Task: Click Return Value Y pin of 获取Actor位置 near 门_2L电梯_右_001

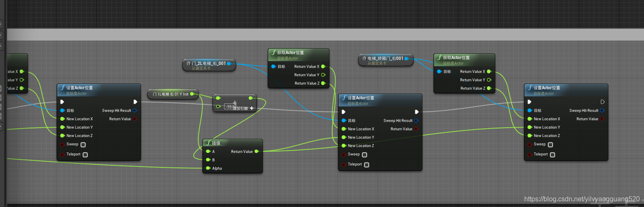Action: pos(323,75)
